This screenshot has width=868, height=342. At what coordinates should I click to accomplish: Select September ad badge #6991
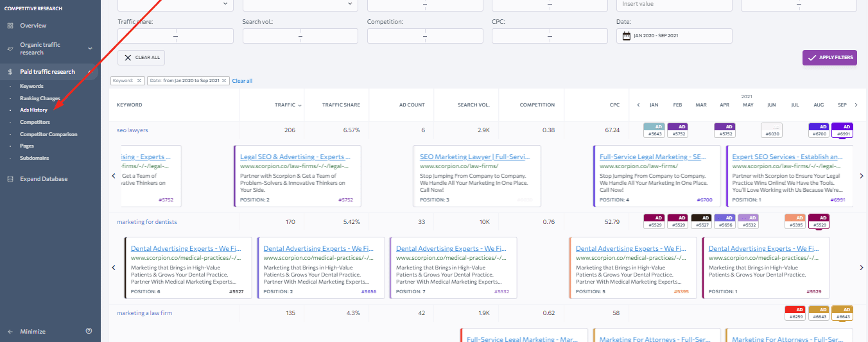(x=842, y=130)
